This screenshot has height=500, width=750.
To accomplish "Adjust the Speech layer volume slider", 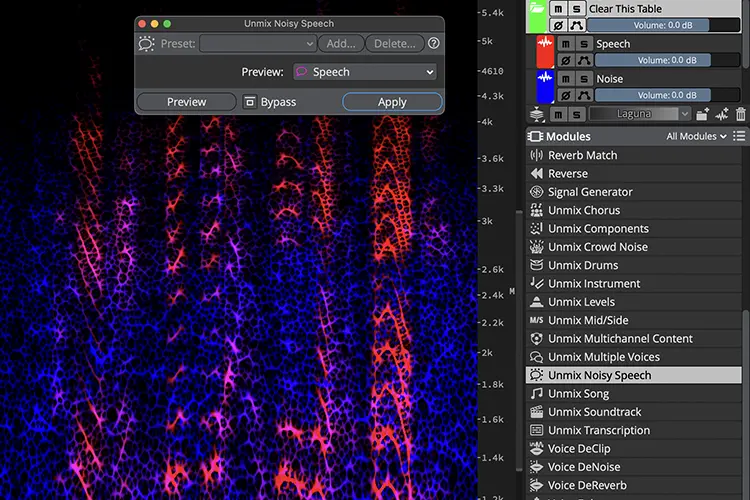I will point(667,60).
